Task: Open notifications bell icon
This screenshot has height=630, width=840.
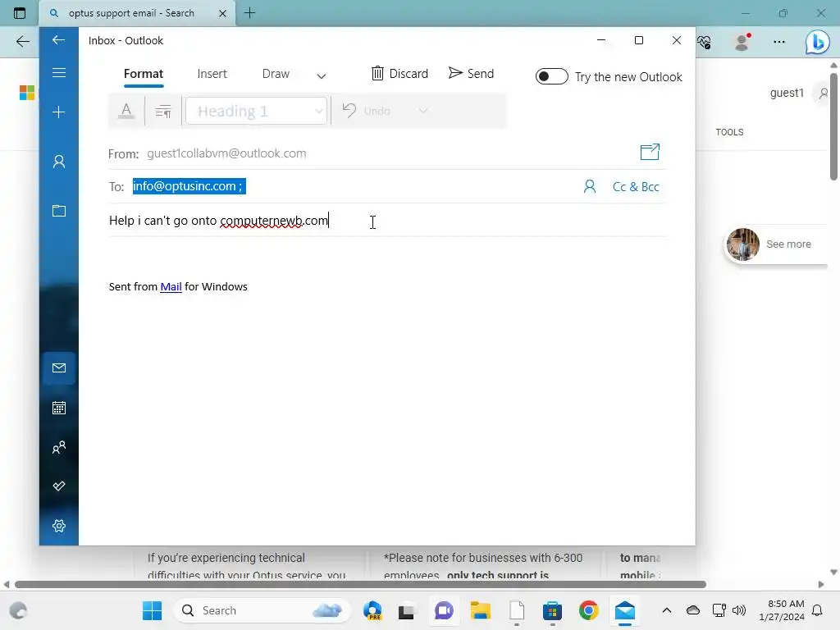Action: [x=818, y=610]
